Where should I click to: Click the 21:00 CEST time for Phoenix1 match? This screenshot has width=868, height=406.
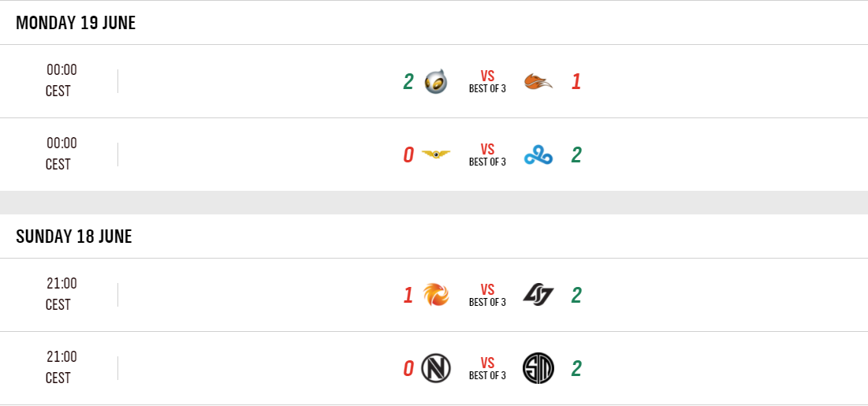61,294
